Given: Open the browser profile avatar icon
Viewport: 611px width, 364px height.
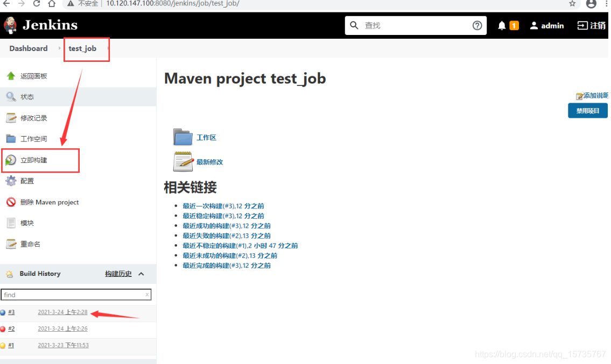Looking at the screenshot, I should [x=591, y=4].
